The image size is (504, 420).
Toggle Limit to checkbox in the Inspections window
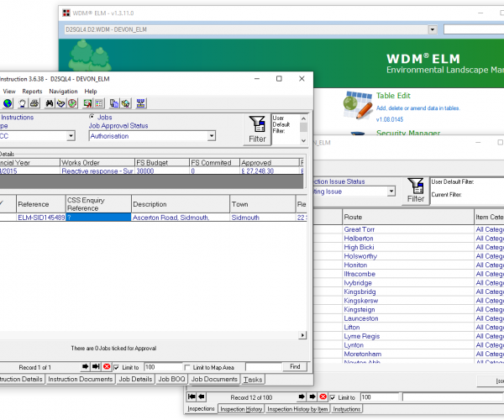pyautogui.click(x=333, y=396)
